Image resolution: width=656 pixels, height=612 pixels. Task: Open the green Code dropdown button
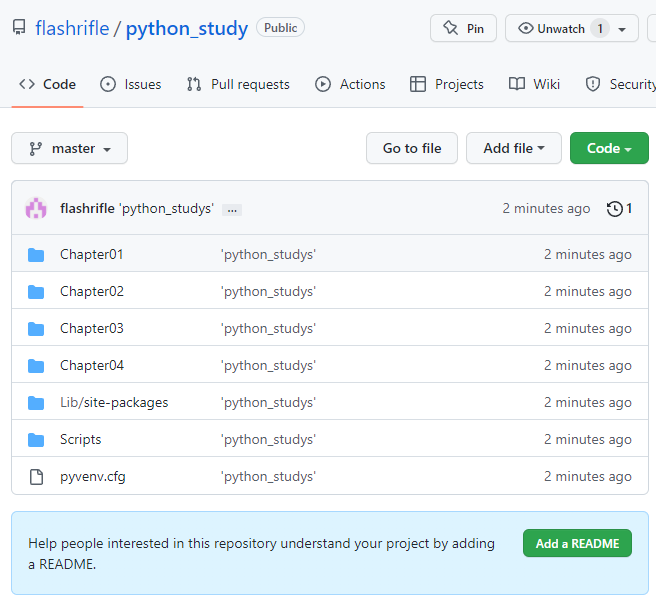pyautogui.click(x=609, y=149)
